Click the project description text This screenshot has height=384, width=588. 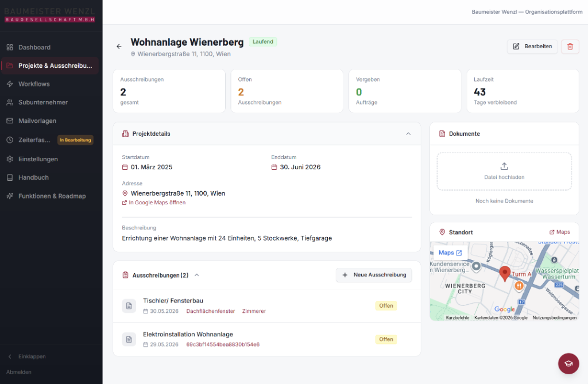(x=227, y=238)
